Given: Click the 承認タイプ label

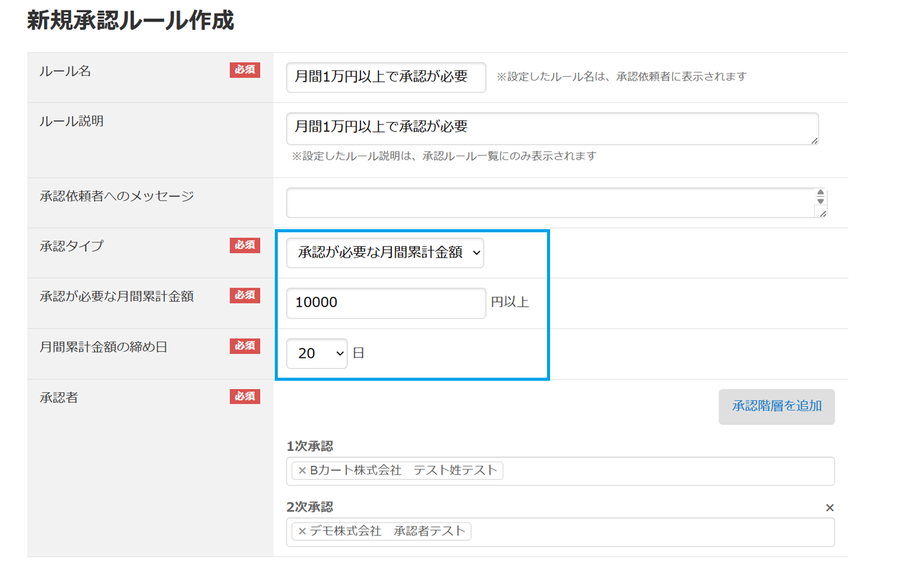Looking at the screenshot, I should point(71,246).
